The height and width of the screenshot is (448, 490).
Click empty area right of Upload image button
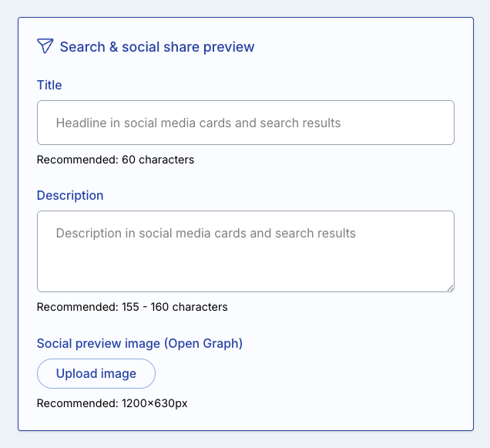point(308,374)
